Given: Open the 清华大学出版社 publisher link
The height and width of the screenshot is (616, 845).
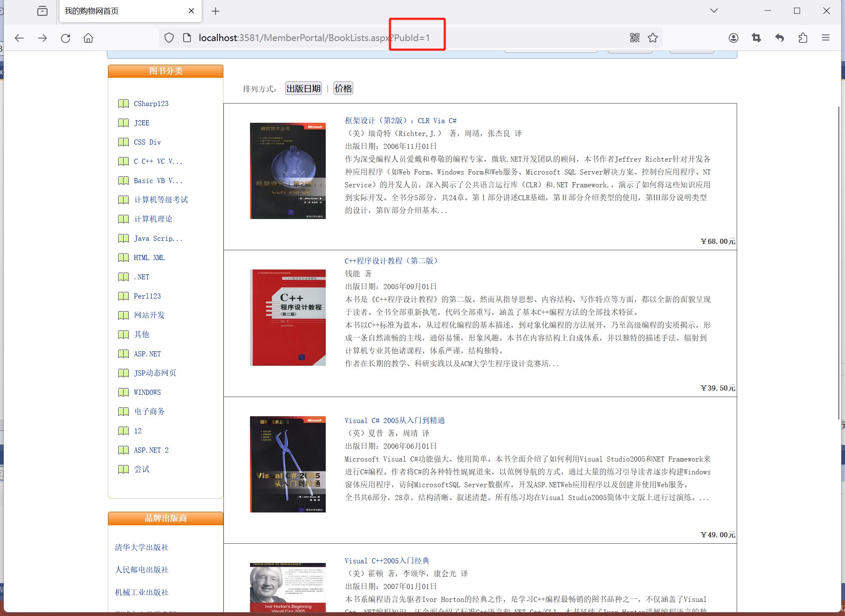Looking at the screenshot, I should click(x=142, y=547).
